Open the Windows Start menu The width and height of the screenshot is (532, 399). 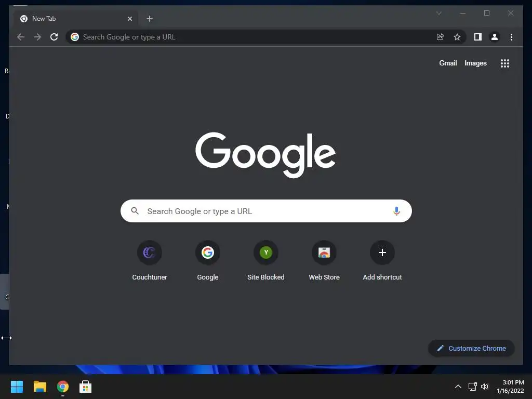click(17, 387)
